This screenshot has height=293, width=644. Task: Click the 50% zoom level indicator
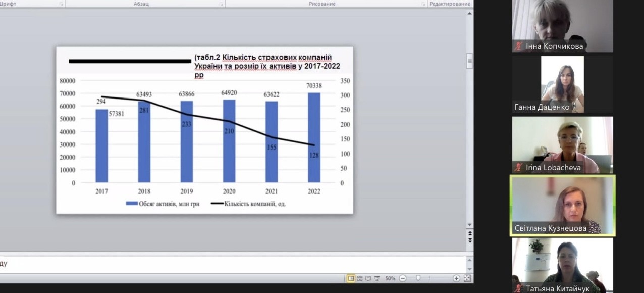tap(390, 278)
